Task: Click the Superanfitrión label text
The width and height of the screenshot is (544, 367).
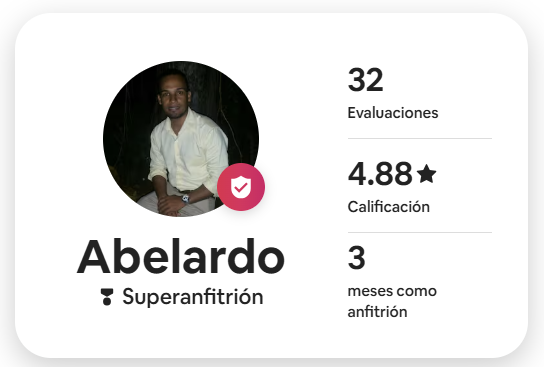Action: (x=193, y=297)
